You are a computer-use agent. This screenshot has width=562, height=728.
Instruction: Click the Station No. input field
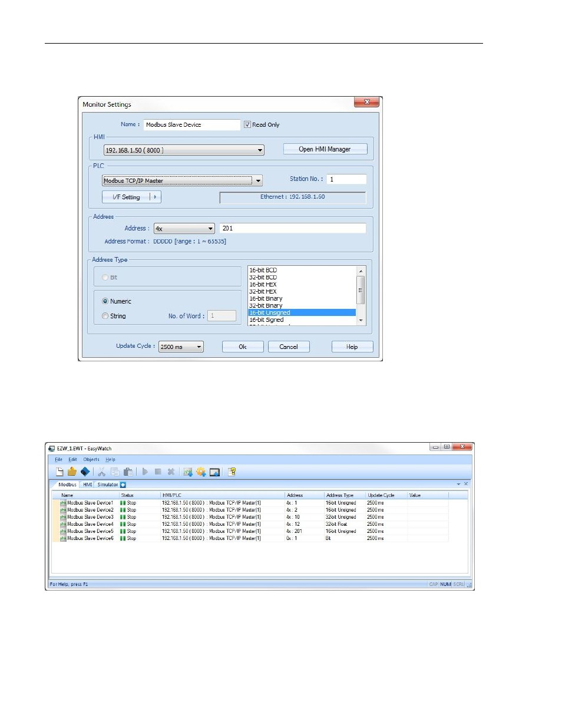point(346,179)
